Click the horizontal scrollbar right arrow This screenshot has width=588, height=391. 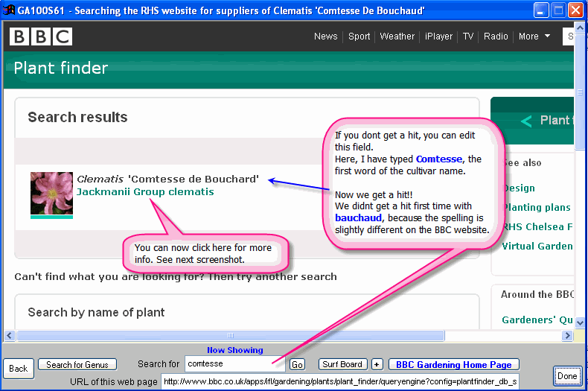(567, 335)
